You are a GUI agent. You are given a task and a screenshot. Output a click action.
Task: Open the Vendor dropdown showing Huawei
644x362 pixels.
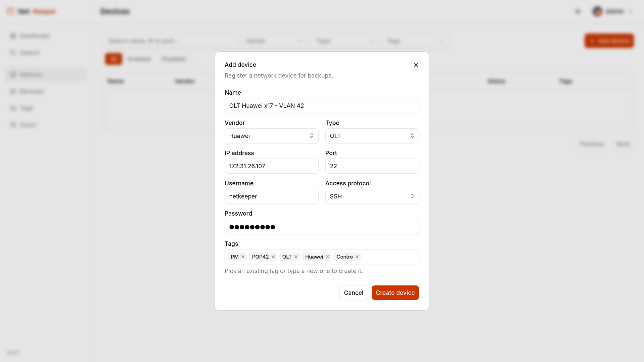[271, 136]
